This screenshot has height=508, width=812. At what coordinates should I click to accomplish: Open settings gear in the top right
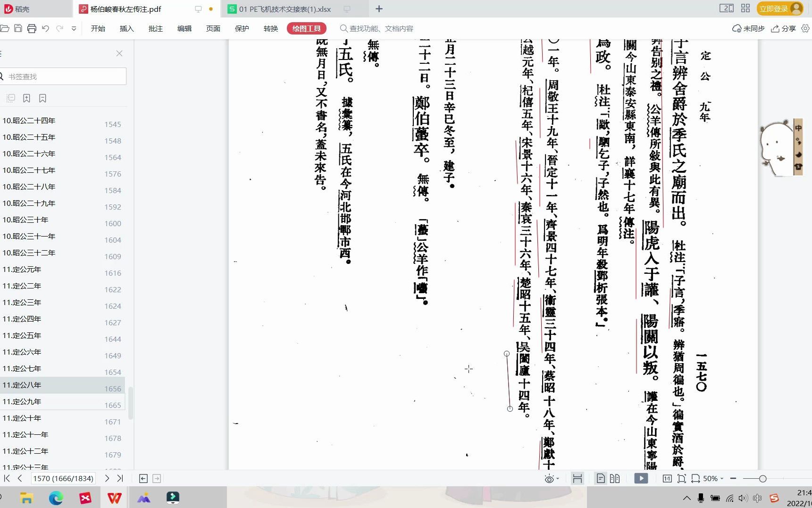pos(805,28)
